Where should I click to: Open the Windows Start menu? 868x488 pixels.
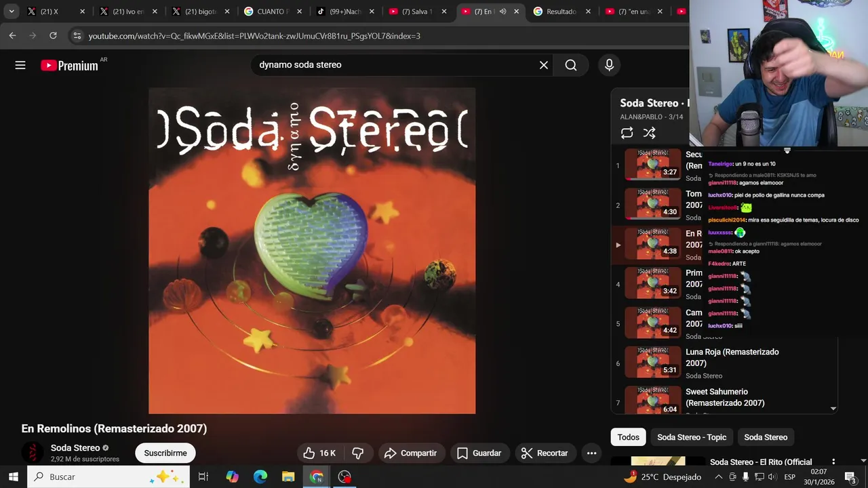point(13,476)
